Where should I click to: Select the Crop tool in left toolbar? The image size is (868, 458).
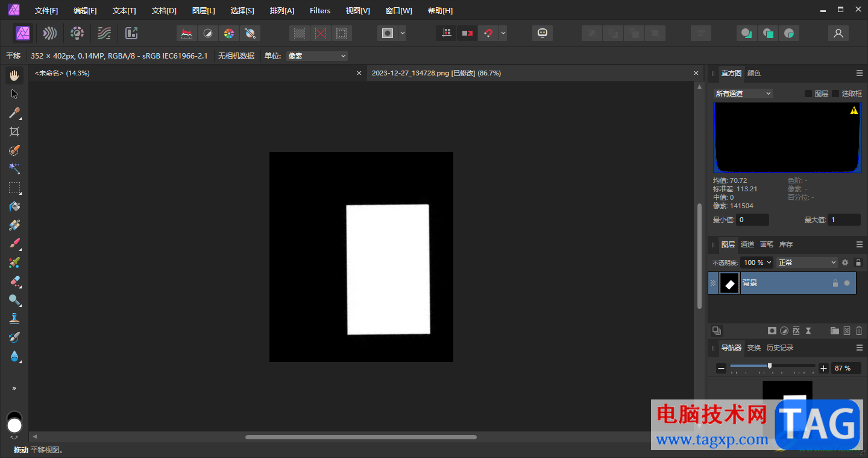[x=14, y=132]
